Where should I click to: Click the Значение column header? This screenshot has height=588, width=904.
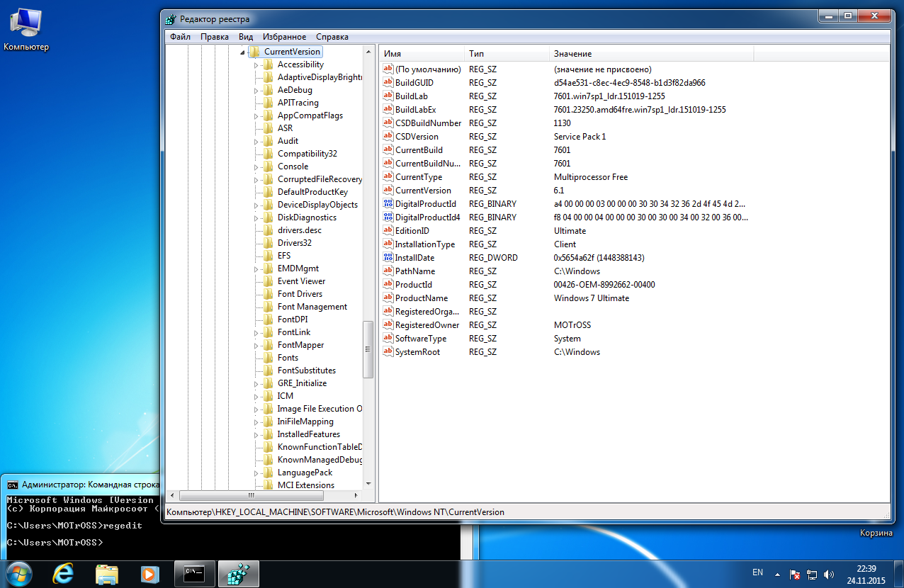(x=652, y=54)
